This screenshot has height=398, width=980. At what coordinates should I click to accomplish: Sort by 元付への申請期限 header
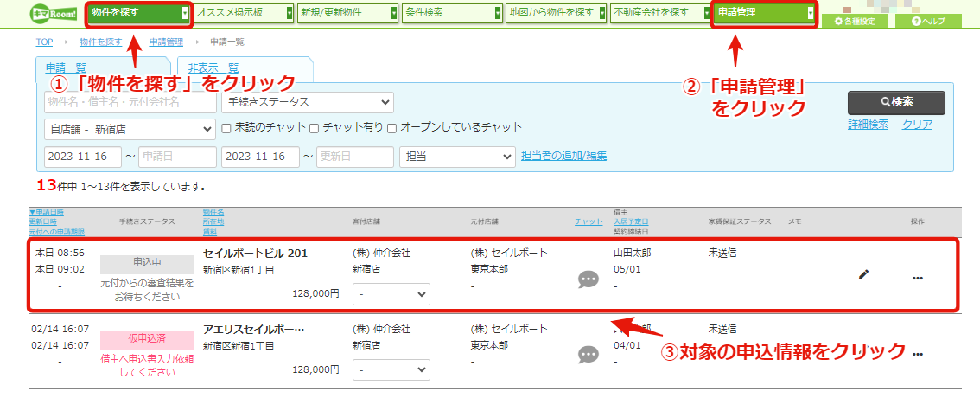(x=57, y=232)
